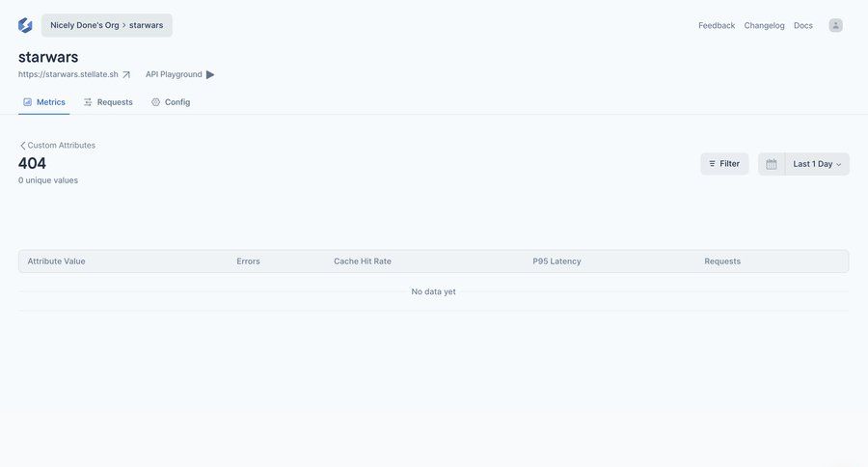868x467 pixels.
Task: Open the Config tab
Action: click(171, 102)
